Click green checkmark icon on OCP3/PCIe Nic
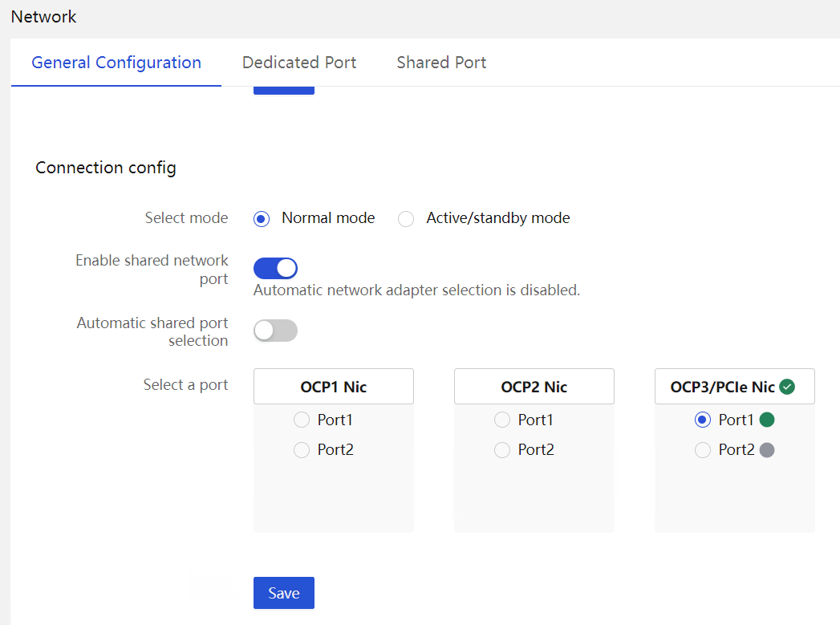The width and height of the screenshot is (840, 625). point(787,387)
